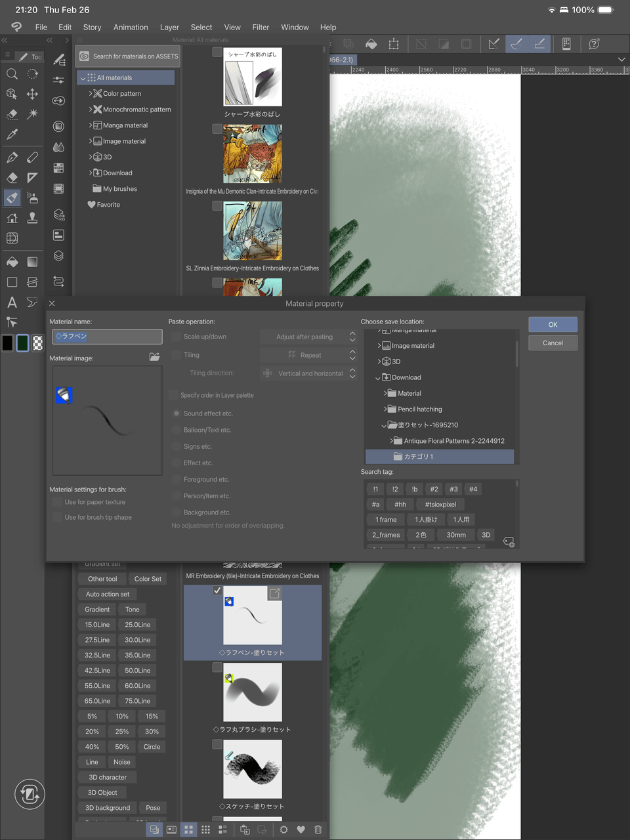Collapse the Download folder in save location
630x840 pixels.
pos(378,378)
